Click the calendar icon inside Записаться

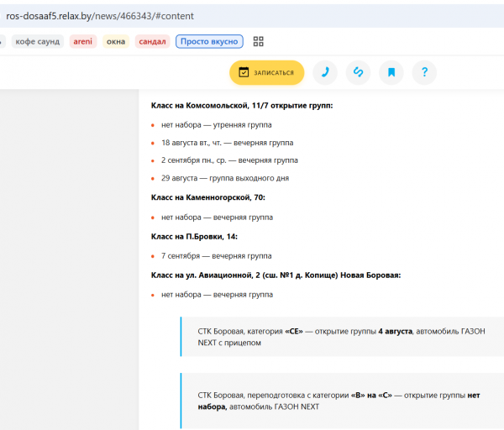244,72
